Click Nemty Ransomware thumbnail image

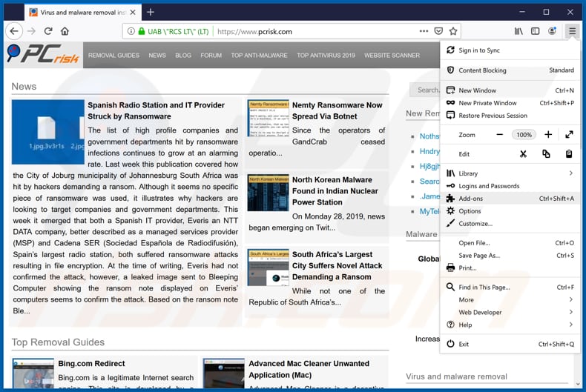point(268,118)
